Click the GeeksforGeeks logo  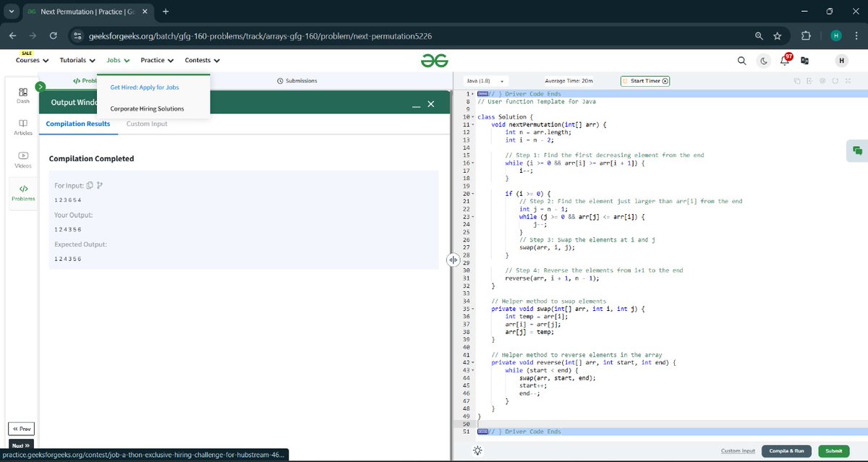pyautogui.click(x=435, y=61)
